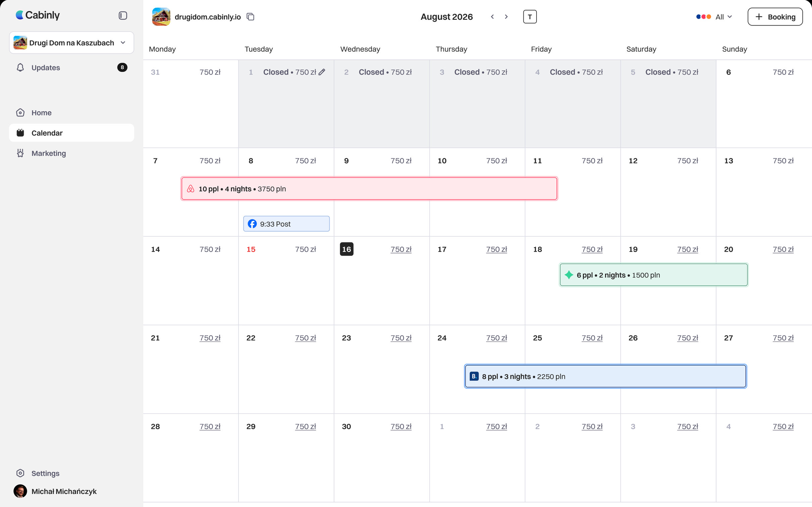This screenshot has height=507, width=812.
Task: Click the Marketing icon in sidebar
Action: 20,153
